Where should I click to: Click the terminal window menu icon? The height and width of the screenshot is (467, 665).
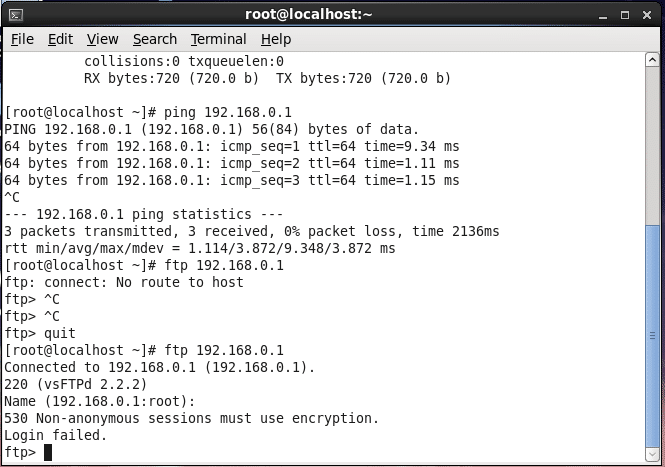(x=16, y=14)
